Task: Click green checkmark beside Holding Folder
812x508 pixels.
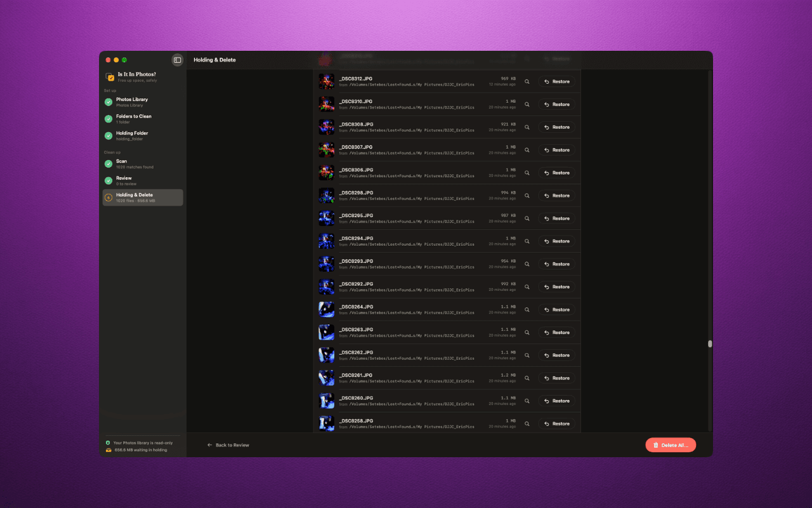Action: (x=108, y=135)
